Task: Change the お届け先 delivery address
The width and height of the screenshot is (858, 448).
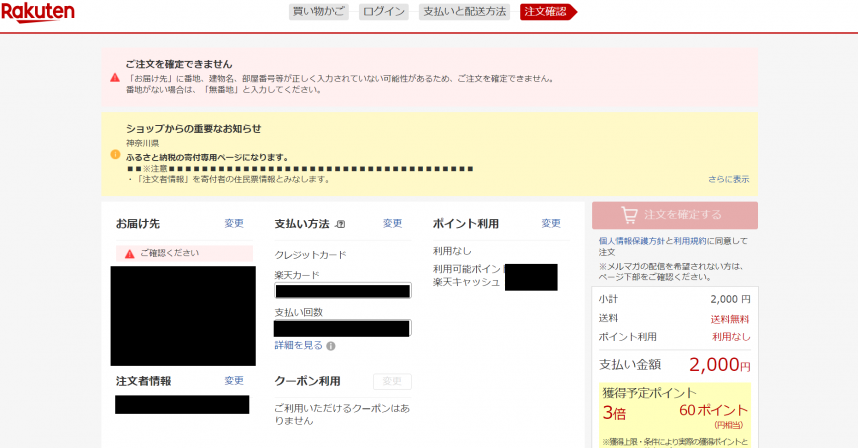Action: coord(234,224)
